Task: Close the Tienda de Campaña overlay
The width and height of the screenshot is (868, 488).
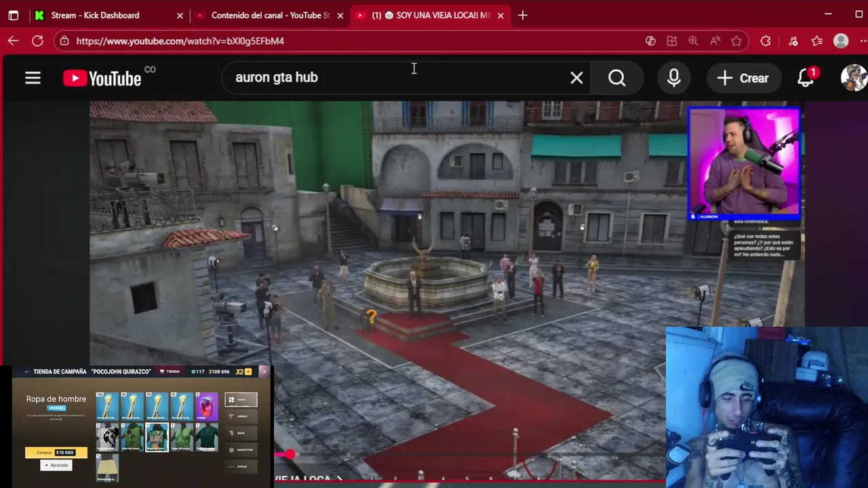Action: pos(264,371)
